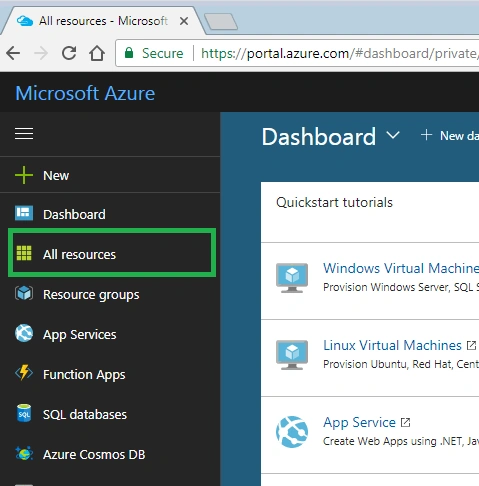Image resolution: width=479 pixels, height=486 pixels.
Task: Go to browser home page icon
Action: coord(97,53)
